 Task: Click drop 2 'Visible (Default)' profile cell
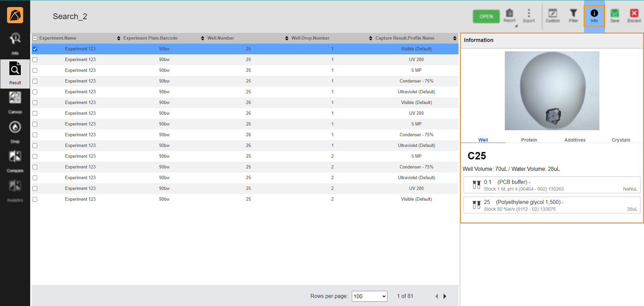coord(417,199)
